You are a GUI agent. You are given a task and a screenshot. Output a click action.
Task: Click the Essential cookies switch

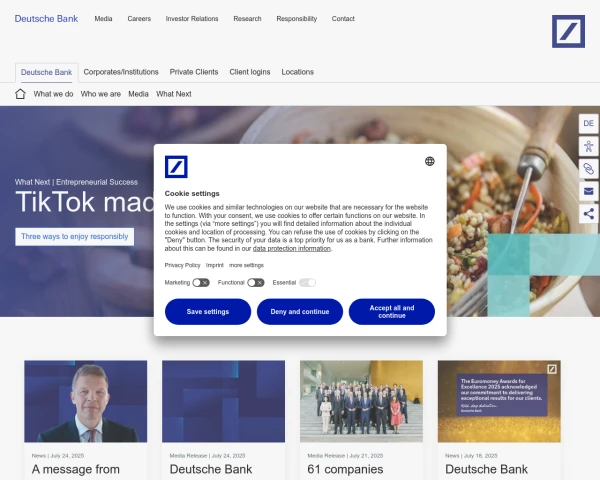click(x=307, y=282)
